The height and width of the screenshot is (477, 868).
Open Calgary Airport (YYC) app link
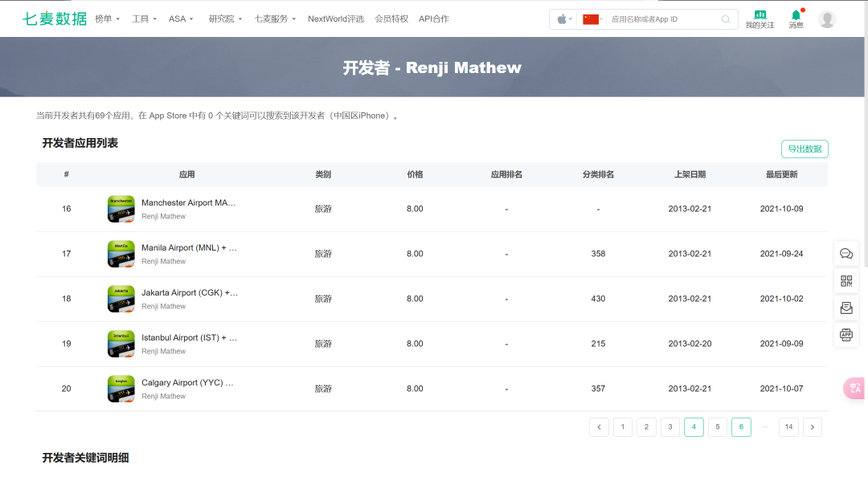pyautogui.click(x=187, y=382)
